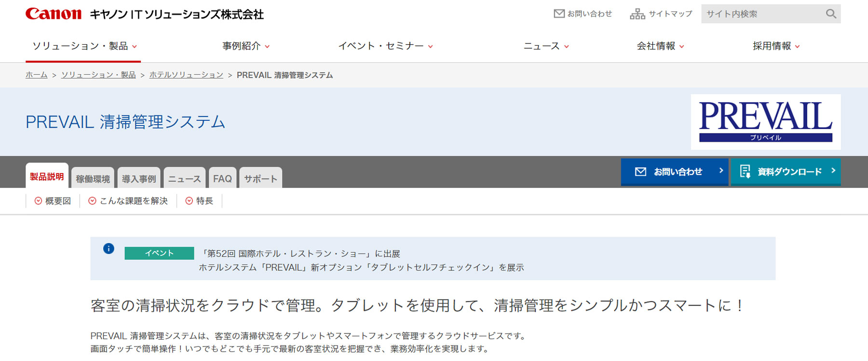Click the arrow on 資料ダウンロード button
This screenshot has width=868, height=361.
[833, 171]
